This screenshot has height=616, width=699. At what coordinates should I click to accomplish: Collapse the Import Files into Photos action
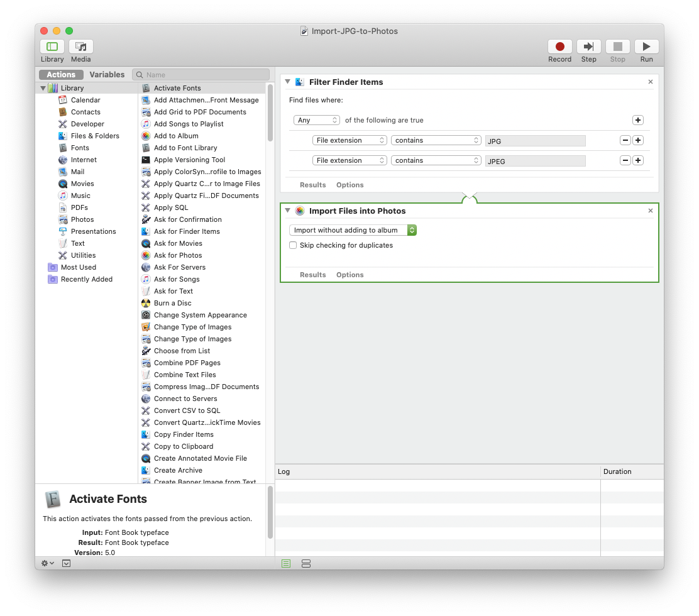[x=287, y=211]
